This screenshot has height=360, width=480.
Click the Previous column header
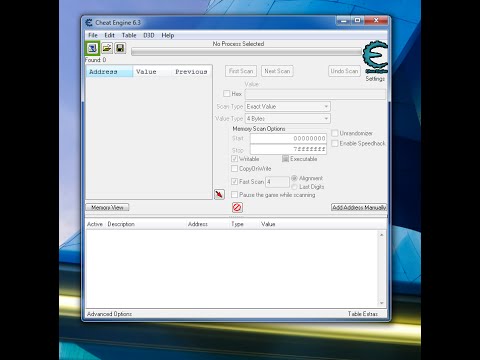coord(192,72)
